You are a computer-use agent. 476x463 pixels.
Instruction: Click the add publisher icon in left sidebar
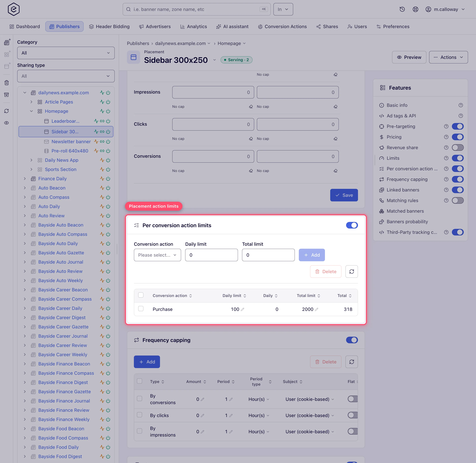7,42
